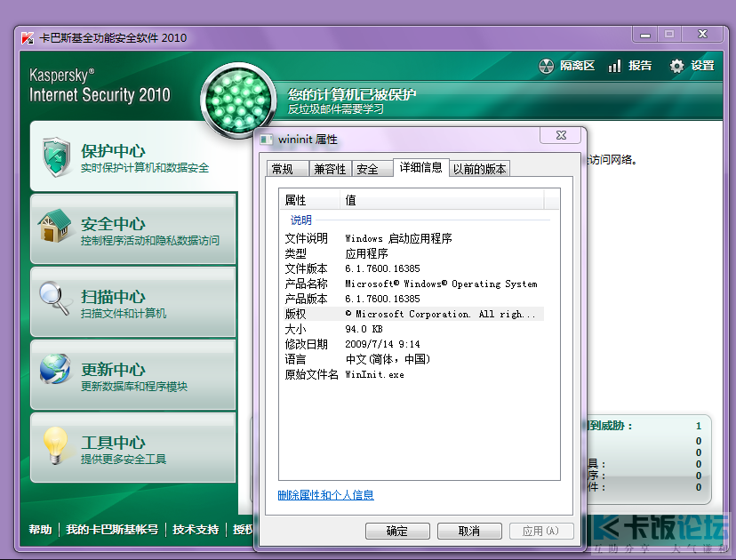This screenshot has height=560, width=736.
Task: Click the 隔离区 label in top bar
Action: click(x=577, y=66)
